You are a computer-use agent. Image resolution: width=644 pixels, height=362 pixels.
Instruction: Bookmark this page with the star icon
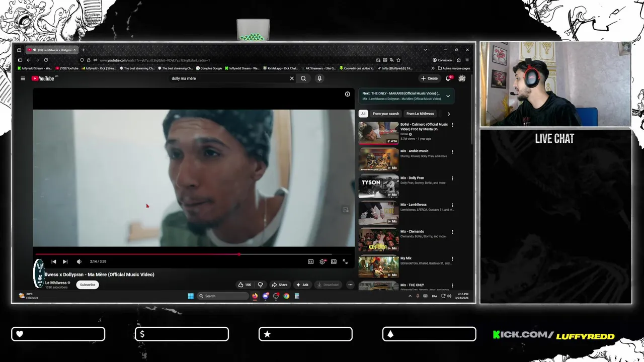pyautogui.click(x=398, y=60)
